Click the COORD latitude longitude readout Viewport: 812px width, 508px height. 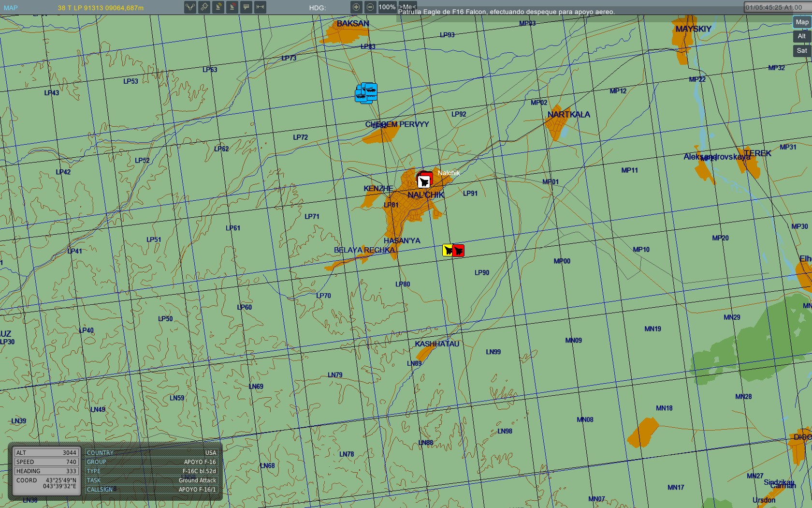coord(46,483)
